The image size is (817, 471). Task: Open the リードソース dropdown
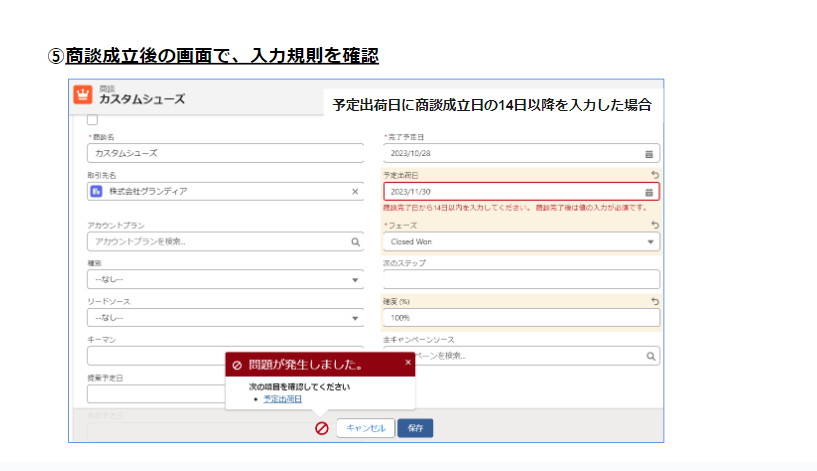(x=226, y=318)
